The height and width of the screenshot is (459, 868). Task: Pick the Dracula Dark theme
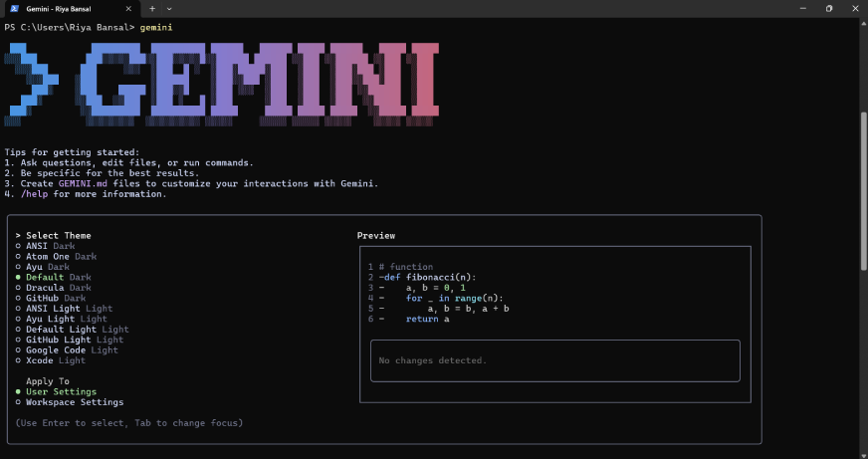click(x=53, y=288)
